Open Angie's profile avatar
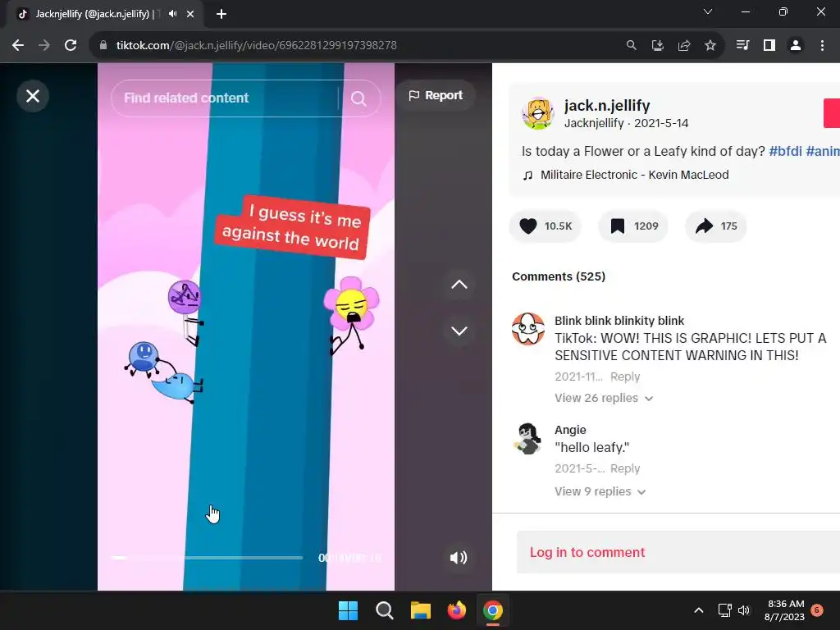The height and width of the screenshot is (630, 840). 527,438
